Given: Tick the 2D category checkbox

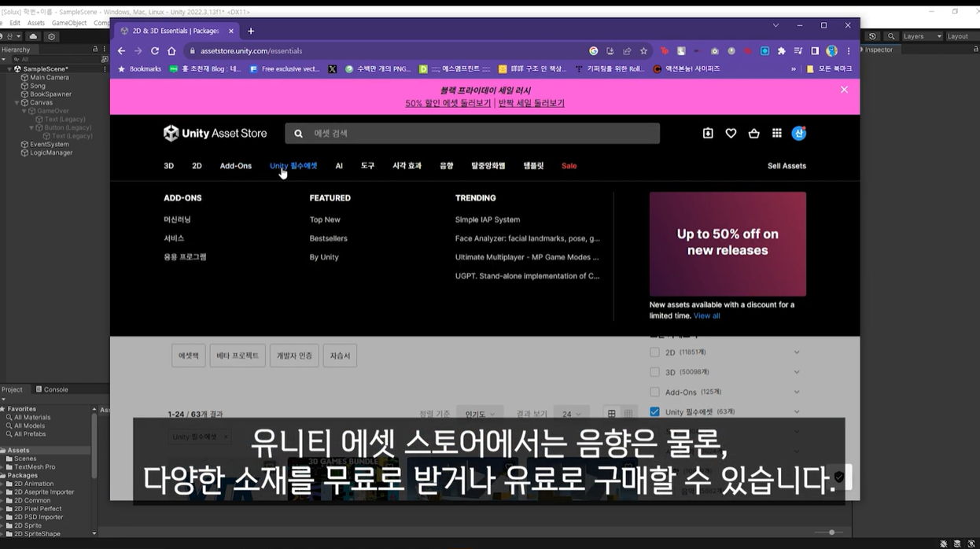Looking at the screenshot, I should pyautogui.click(x=654, y=352).
